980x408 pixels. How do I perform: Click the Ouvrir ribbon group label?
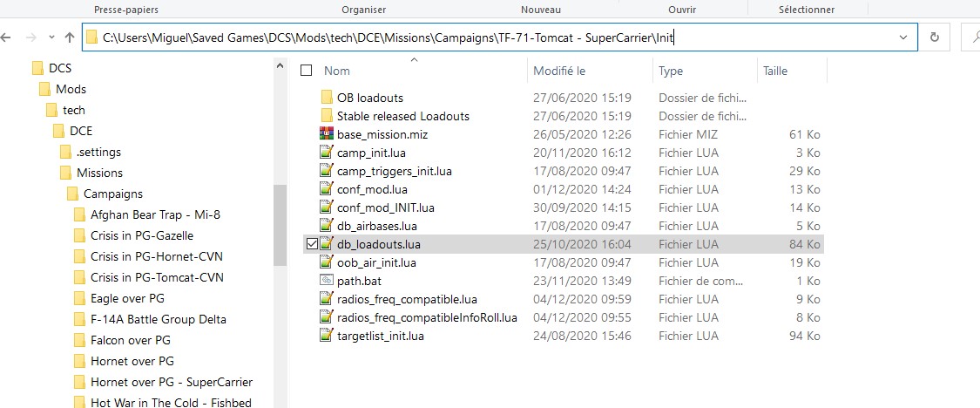point(682,10)
